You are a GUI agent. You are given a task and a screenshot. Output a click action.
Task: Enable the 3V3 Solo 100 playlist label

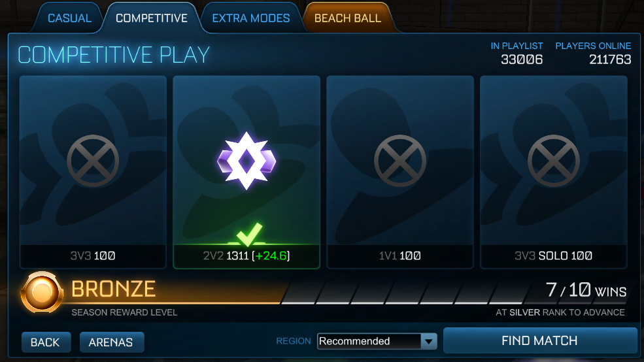pos(554,255)
